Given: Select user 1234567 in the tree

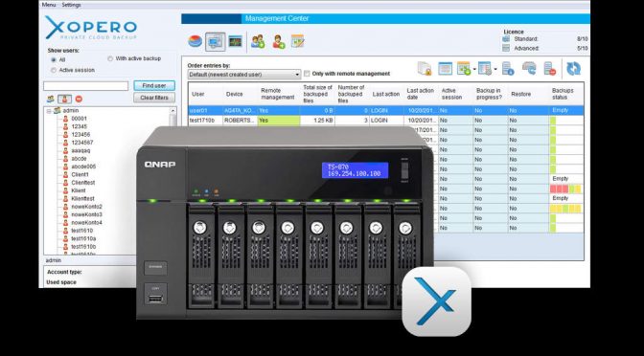Looking at the screenshot, I should point(82,143).
